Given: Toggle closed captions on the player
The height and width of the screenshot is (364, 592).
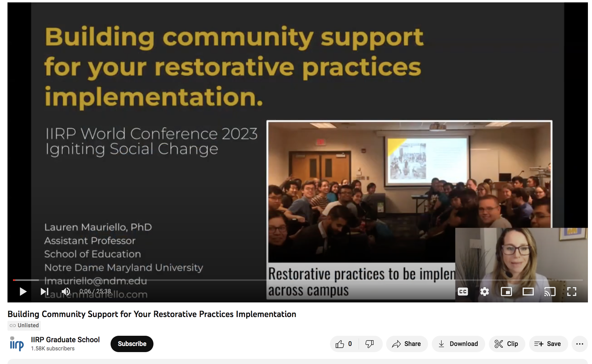Looking at the screenshot, I should 463,292.
